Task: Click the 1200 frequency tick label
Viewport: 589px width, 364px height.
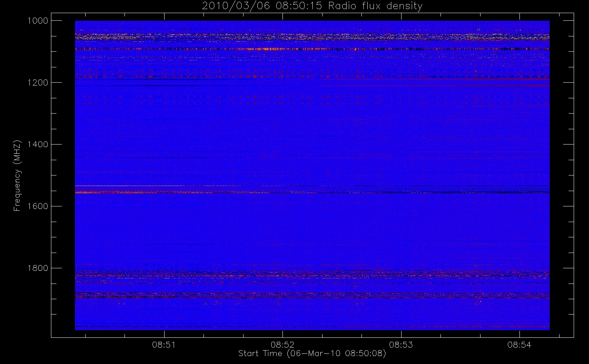Action: pos(38,83)
